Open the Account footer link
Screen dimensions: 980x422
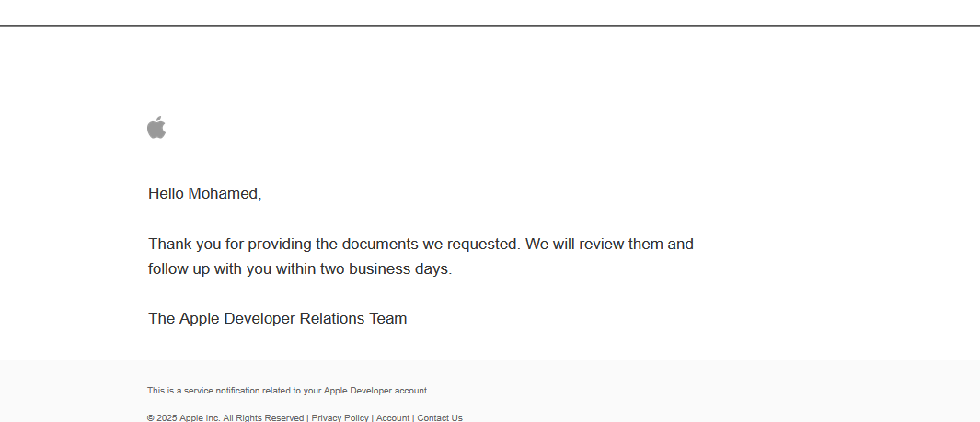click(x=393, y=417)
